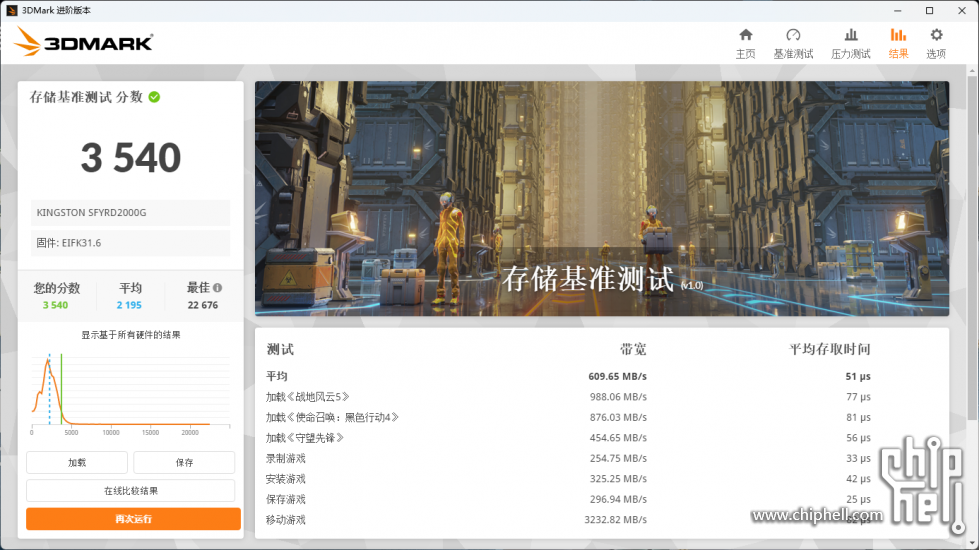Screen dimensions: 979x550
Task: Click the 安装游戏 row label
Action: [x=286, y=479]
